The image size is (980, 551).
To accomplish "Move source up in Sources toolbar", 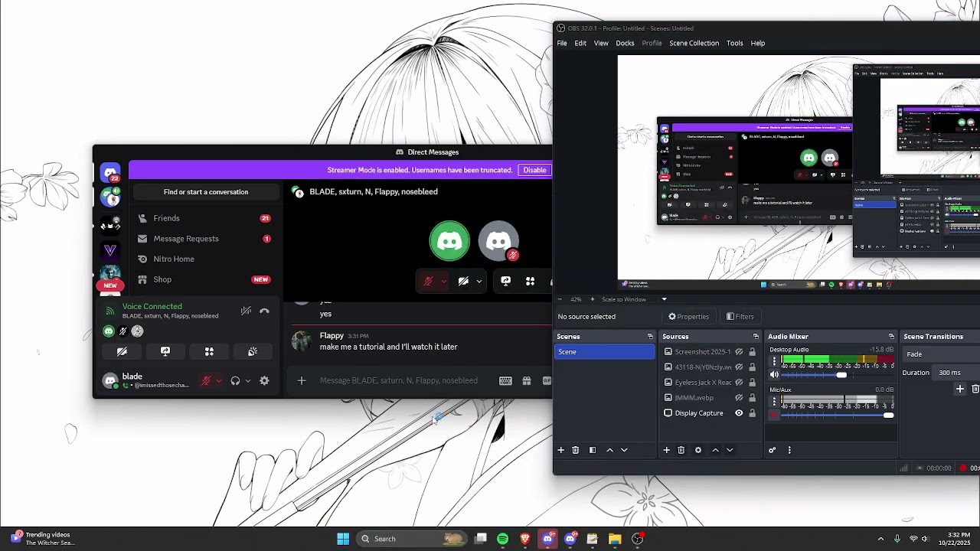I will coord(715,450).
